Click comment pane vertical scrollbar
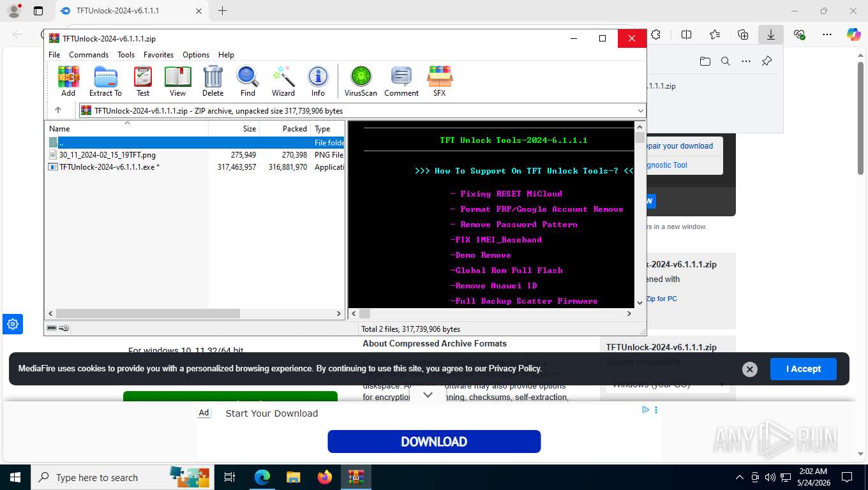This screenshot has height=490, width=868. (x=640, y=137)
